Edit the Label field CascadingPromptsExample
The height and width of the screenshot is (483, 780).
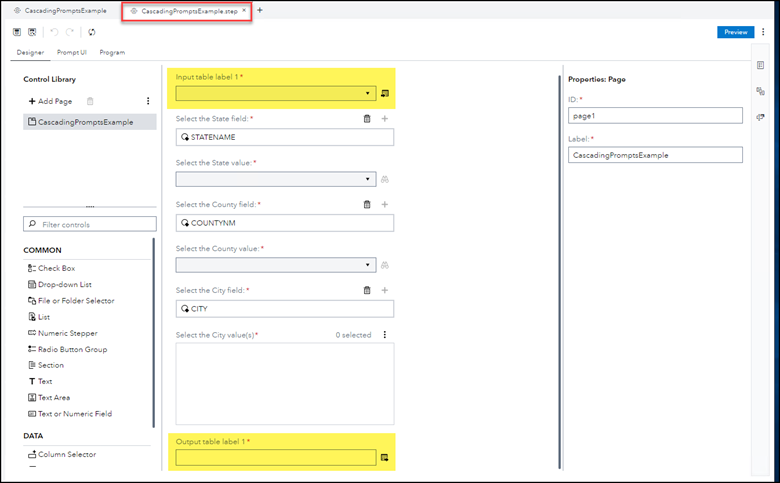[655, 155]
